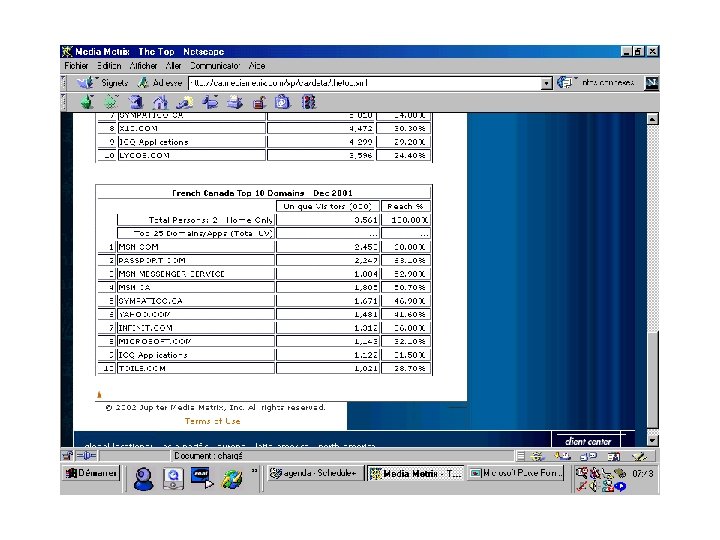This screenshot has width=720, height=540.
Task: Click the YAHOO.COM table row
Action: [264, 314]
